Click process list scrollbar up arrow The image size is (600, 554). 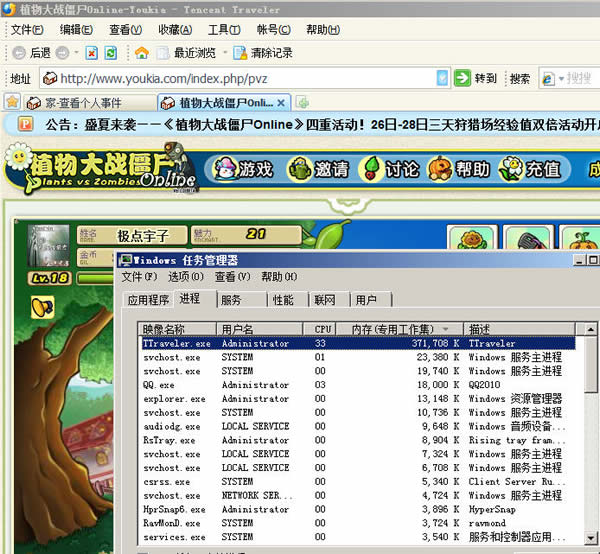pyautogui.click(x=590, y=329)
